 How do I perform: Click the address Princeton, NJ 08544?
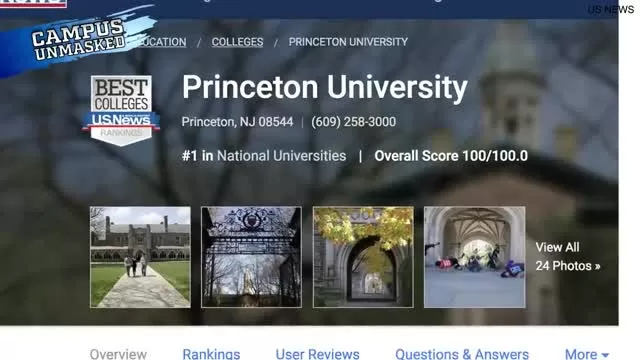pos(237,122)
